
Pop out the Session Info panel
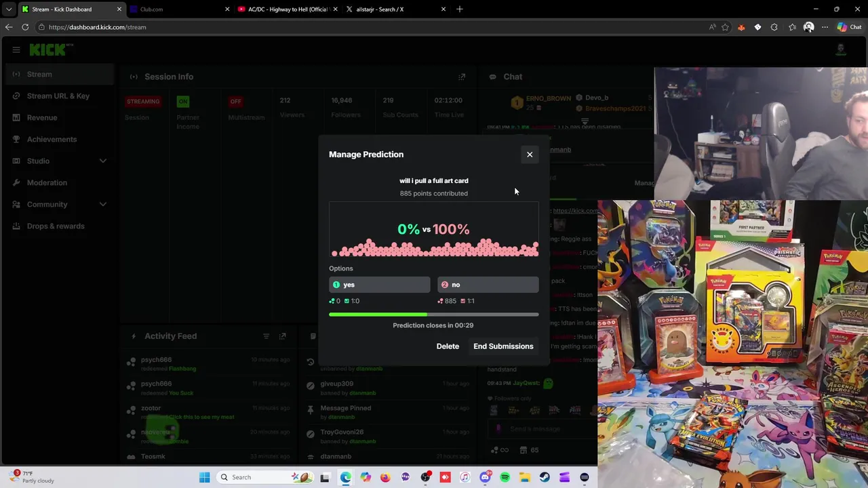(x=462, y=77)
